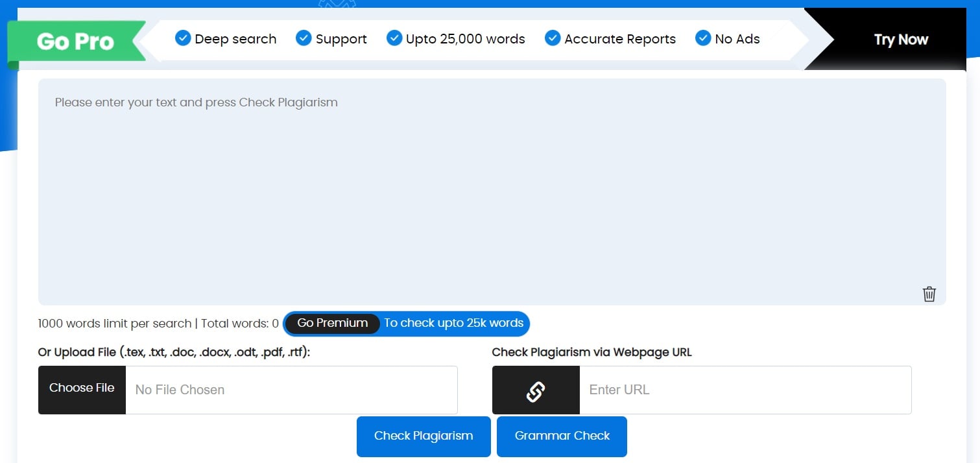Click the trash icon to clear text

tap(929, 294)
